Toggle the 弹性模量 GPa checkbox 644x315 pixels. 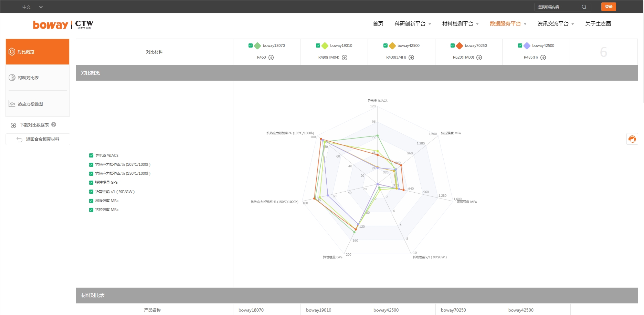(91, 183)
